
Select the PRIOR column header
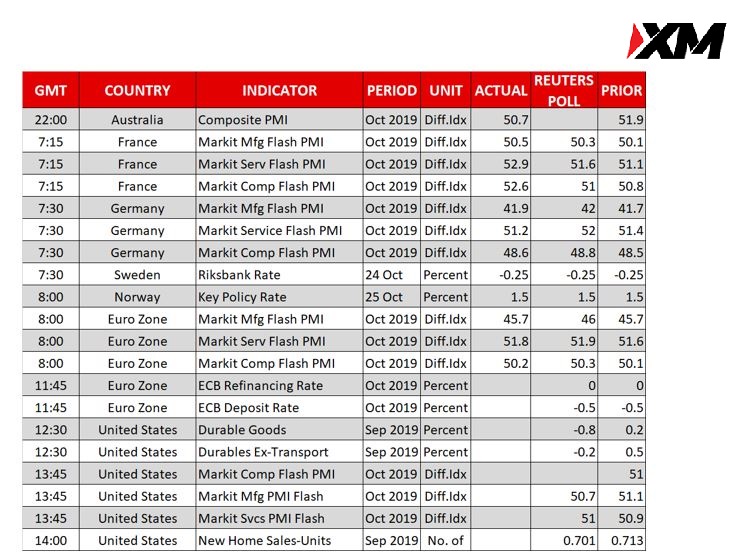coord(621,90)
